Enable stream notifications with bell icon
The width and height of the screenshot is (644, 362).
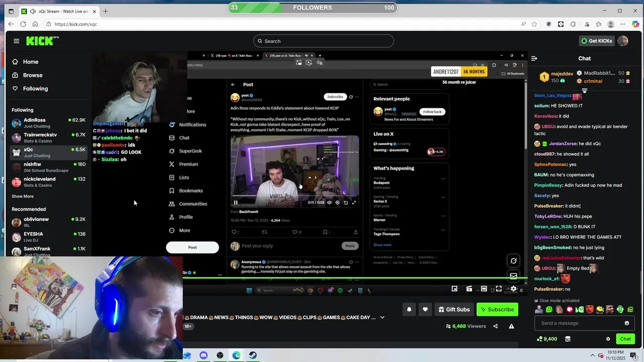pos(409,309)
